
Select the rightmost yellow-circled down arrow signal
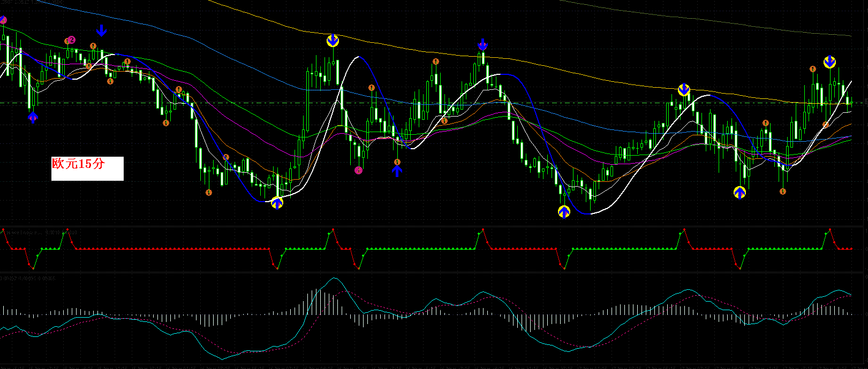tap(829, 62)
